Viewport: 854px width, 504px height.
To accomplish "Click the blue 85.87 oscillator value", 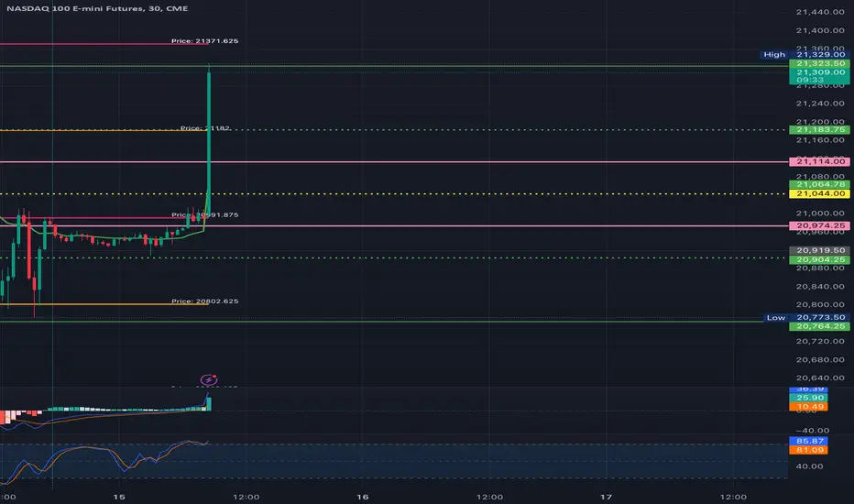I will [x=809, y=441].
